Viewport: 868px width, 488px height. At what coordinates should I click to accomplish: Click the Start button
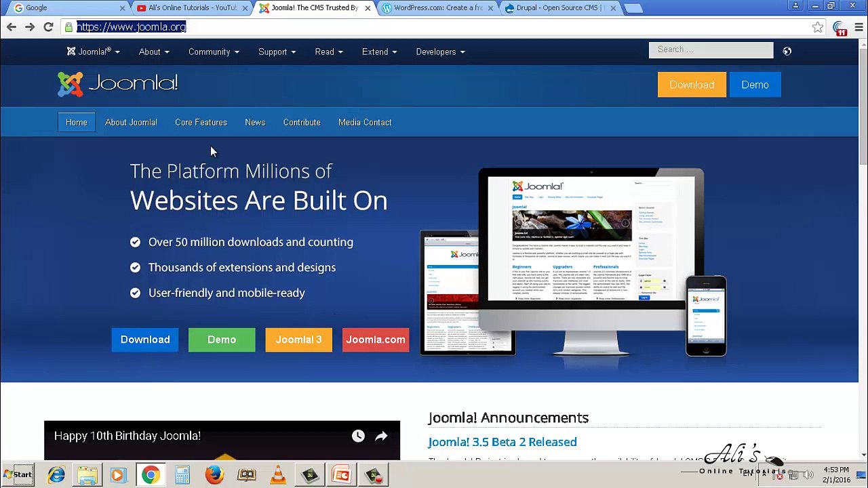(x=18, y=474)
